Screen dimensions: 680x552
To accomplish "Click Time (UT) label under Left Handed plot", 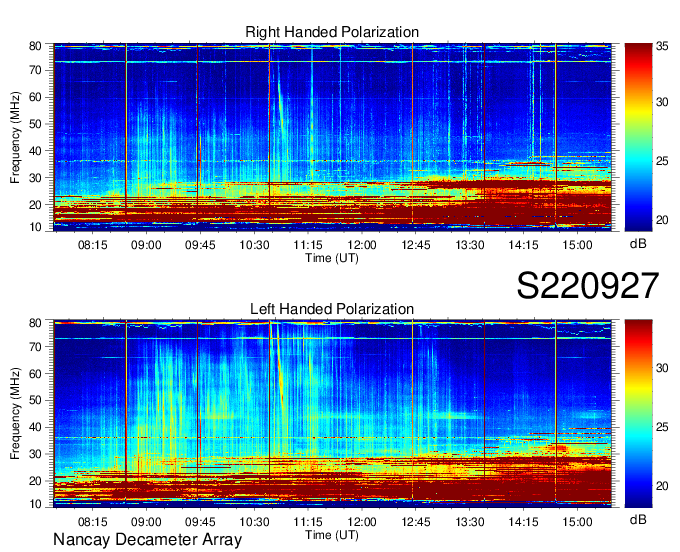I will click(x=332, y=535).
